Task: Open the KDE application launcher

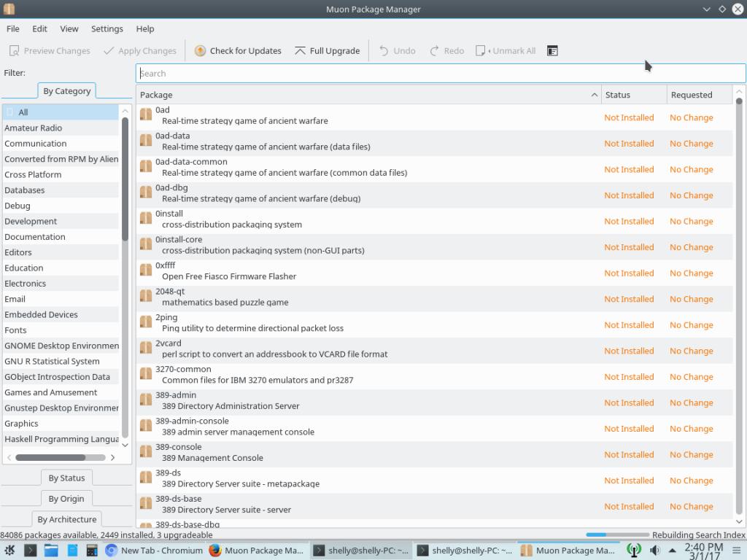Action: pyautogui.click(x=10, y=551)
